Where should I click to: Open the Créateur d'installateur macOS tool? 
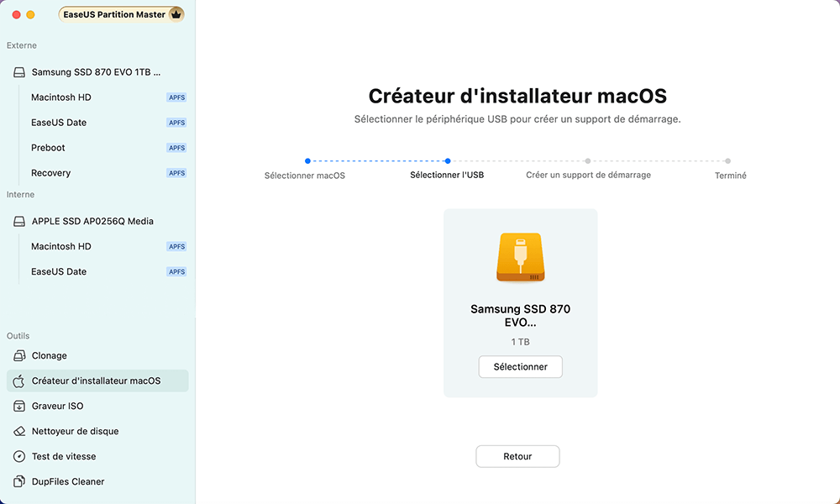tap(87, 381)
